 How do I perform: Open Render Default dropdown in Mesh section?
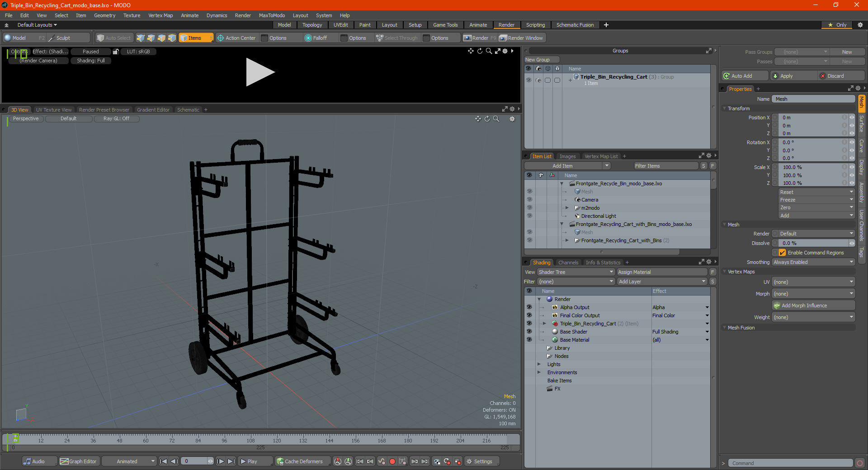click(x=813, y=234)
